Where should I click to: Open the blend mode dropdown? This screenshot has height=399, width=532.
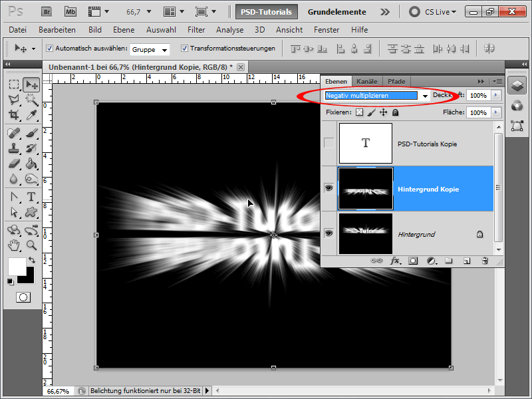376,96
